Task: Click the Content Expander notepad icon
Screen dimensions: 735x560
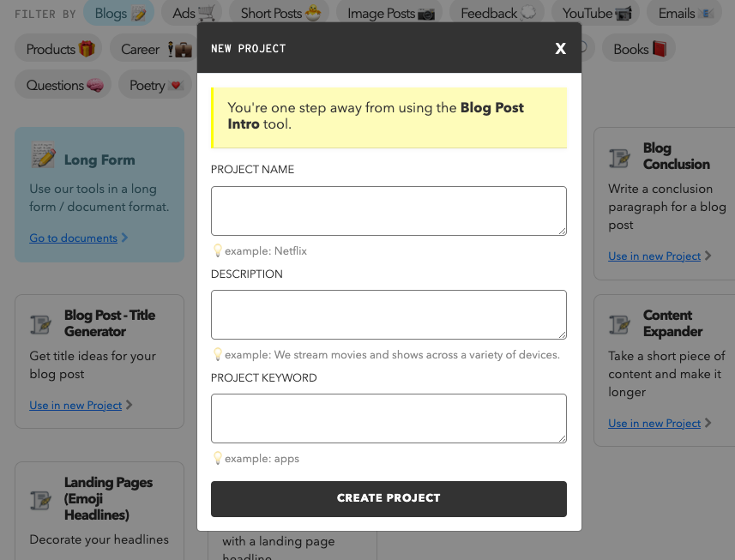Action: (x=619, y=324)
